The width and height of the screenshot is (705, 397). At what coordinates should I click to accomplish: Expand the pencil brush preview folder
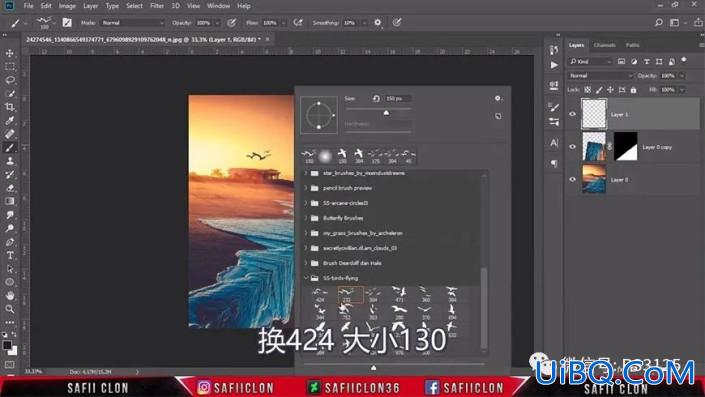(306, 188)
